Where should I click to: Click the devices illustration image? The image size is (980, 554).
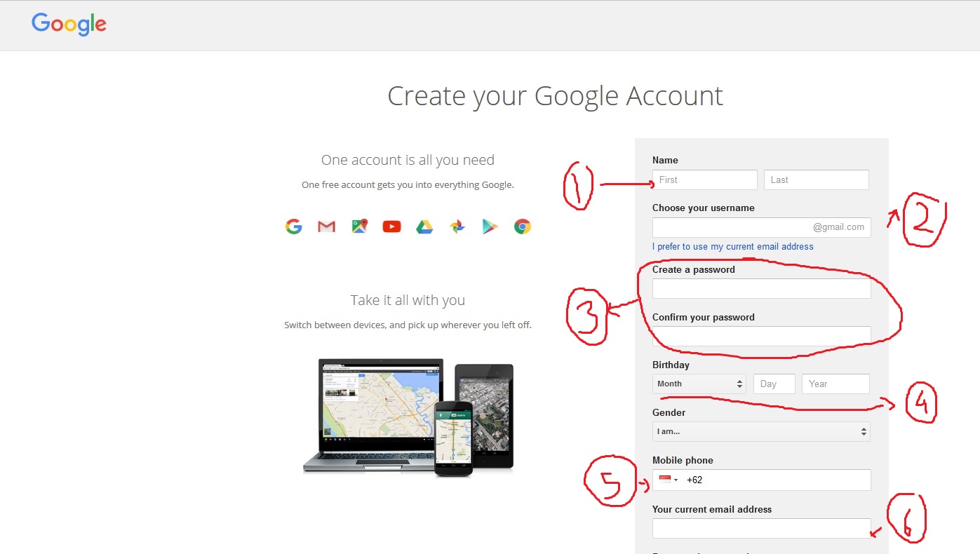(408, 418)
